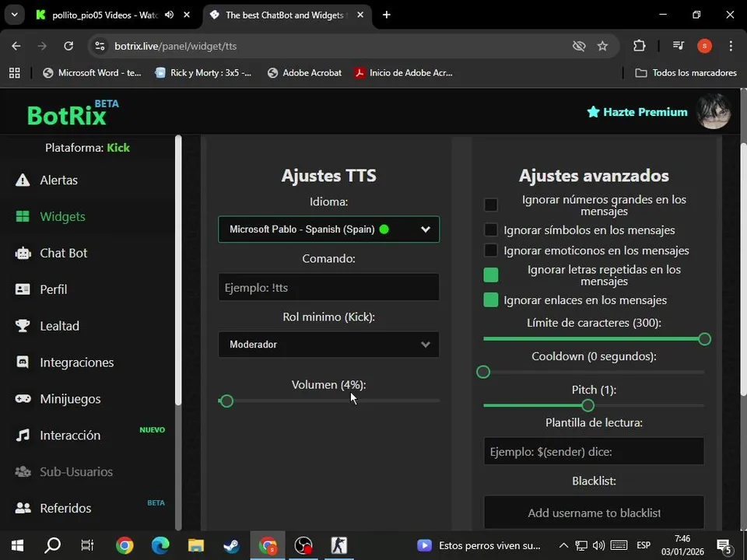
Task: Open the browser extensions puzzle icon
Action: tap(640, 46)
